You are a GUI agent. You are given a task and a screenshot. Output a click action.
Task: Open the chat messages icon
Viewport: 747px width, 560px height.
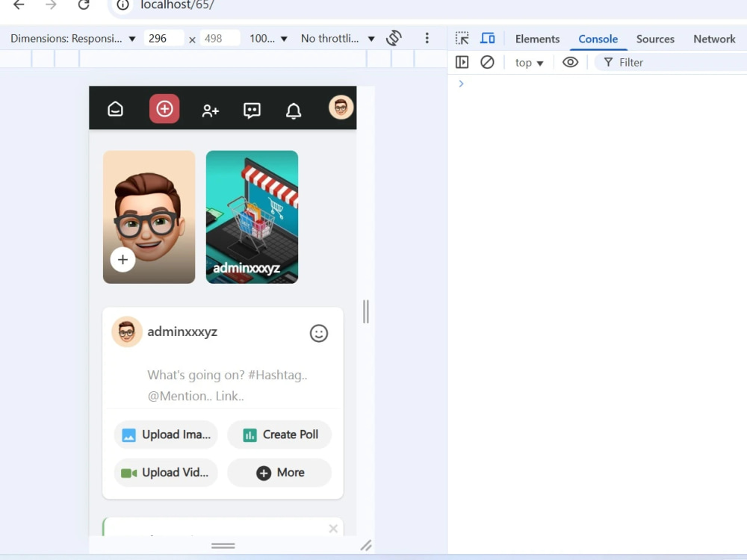tap(252, 111)
